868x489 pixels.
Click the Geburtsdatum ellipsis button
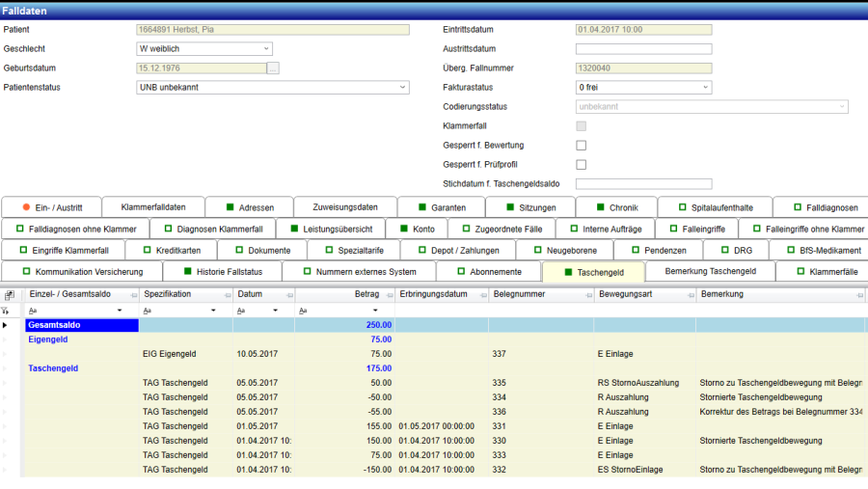(273, 68)
